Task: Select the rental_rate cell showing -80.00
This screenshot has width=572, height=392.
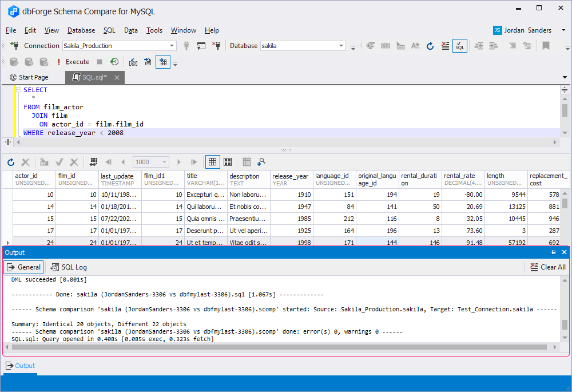Action: [x=463, y=195]
